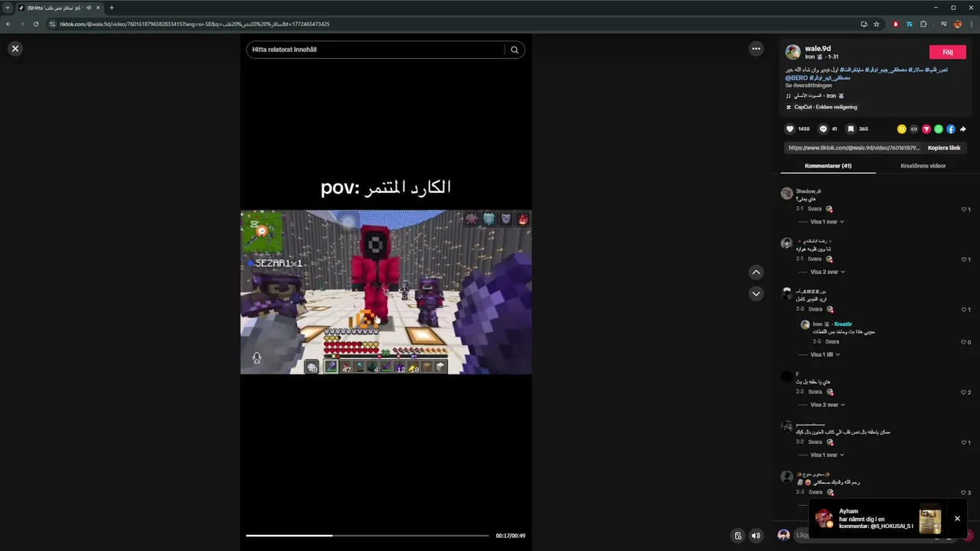Open the tab search dropdown arrow

tap(8, 8)
